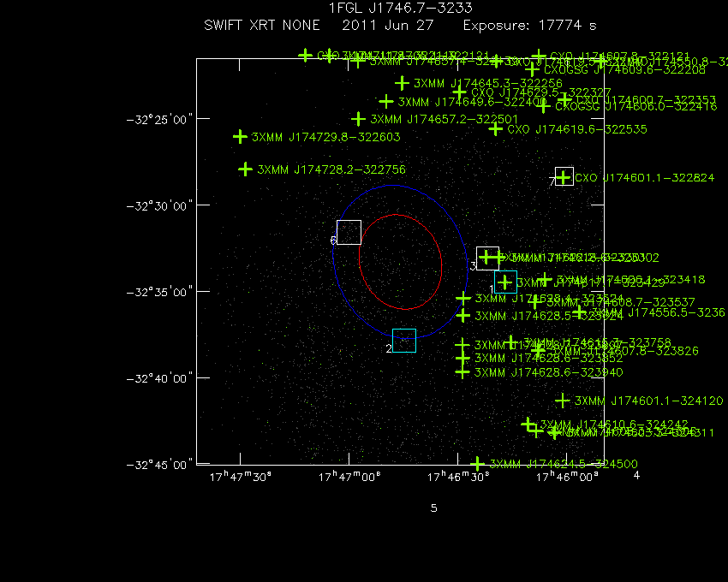Image resolution: width=728 pixels, height=582 pixels.
Task: Click the declination axis label -32°40'00"
Action: point(159,378)
